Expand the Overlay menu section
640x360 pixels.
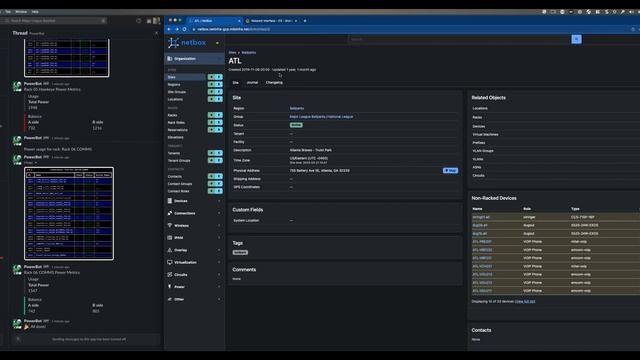point(194,250)
